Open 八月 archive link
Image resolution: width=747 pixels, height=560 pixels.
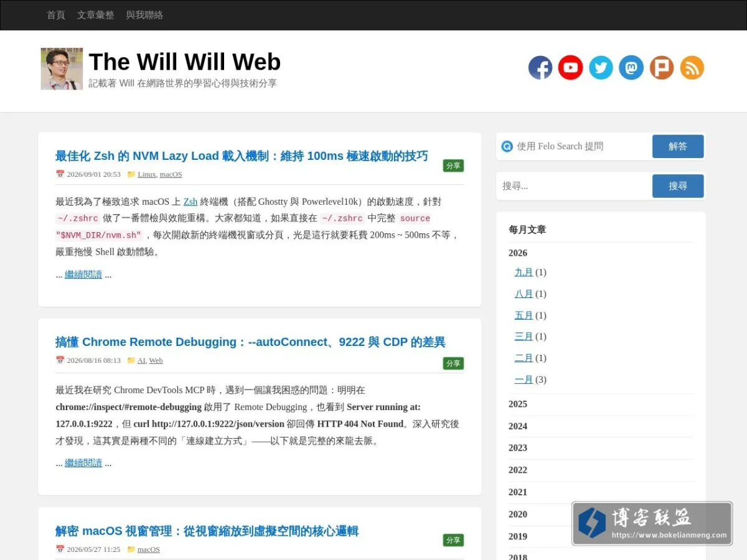[524, 294]
